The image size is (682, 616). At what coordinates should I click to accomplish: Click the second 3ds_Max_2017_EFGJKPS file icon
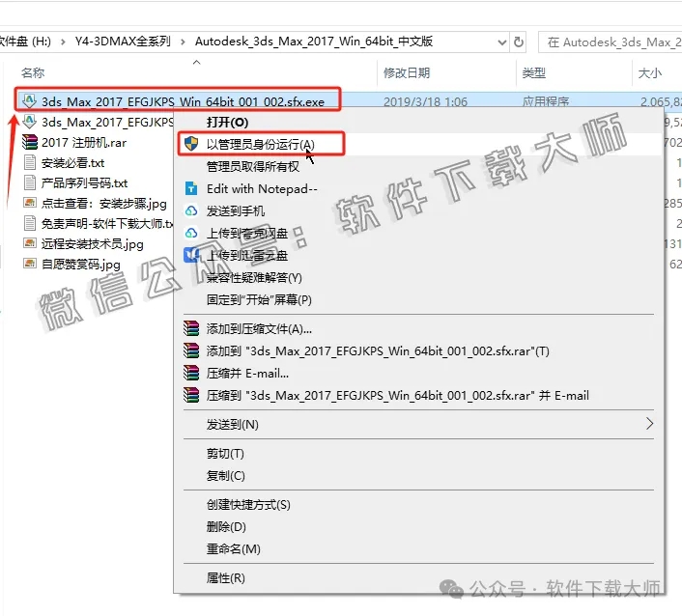(x=29, y=122)
